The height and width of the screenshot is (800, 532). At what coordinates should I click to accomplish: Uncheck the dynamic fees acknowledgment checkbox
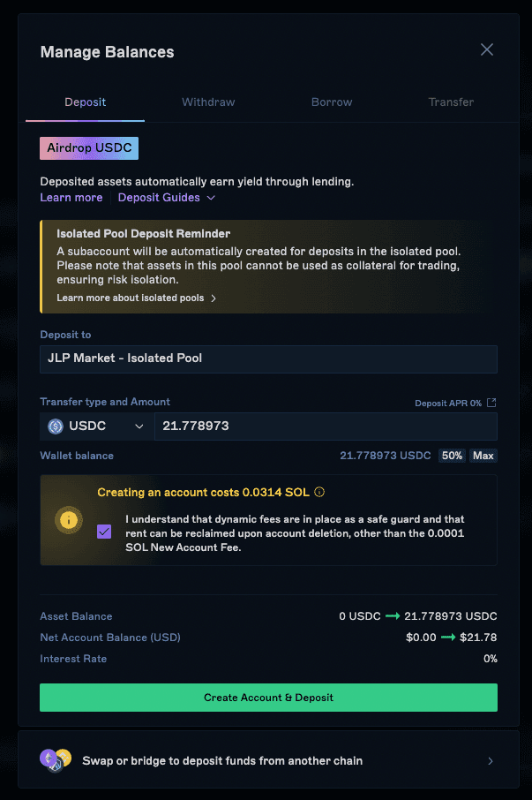104,532
